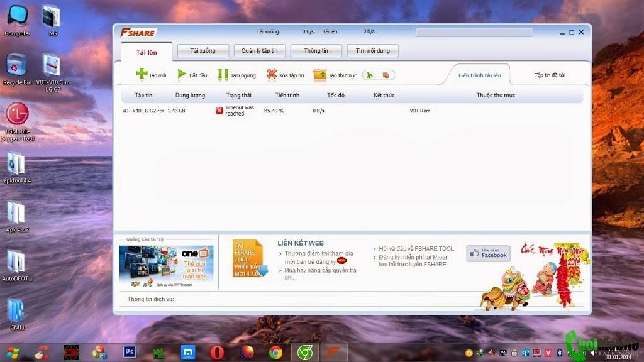
Task: Delete file with the 'Xóa tập tin' icon
Action: click(x=272, y=74)
